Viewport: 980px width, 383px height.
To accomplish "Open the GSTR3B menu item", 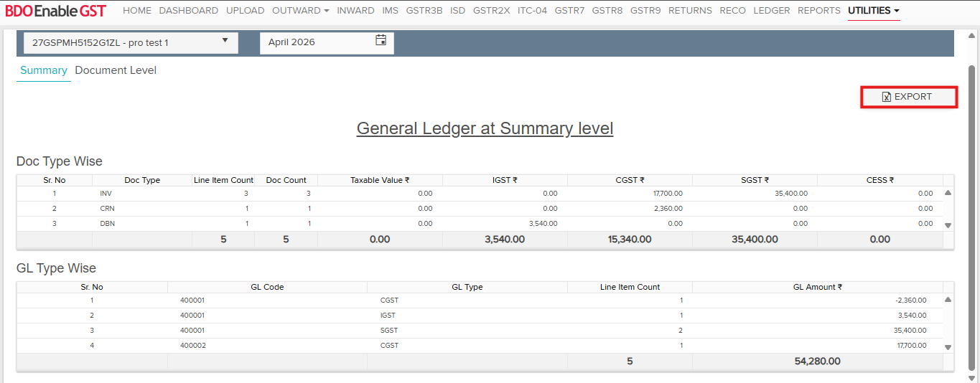I will tap(424, 11).
